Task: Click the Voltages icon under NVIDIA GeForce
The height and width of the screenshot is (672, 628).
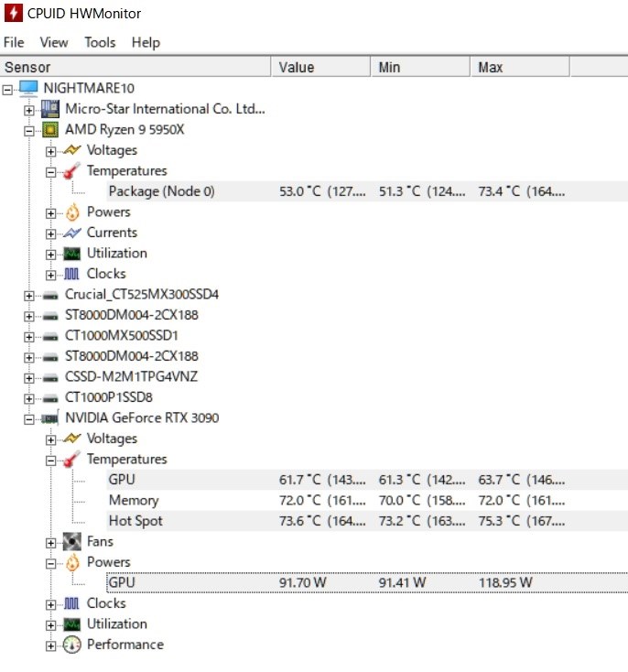Action: (72, 439)
